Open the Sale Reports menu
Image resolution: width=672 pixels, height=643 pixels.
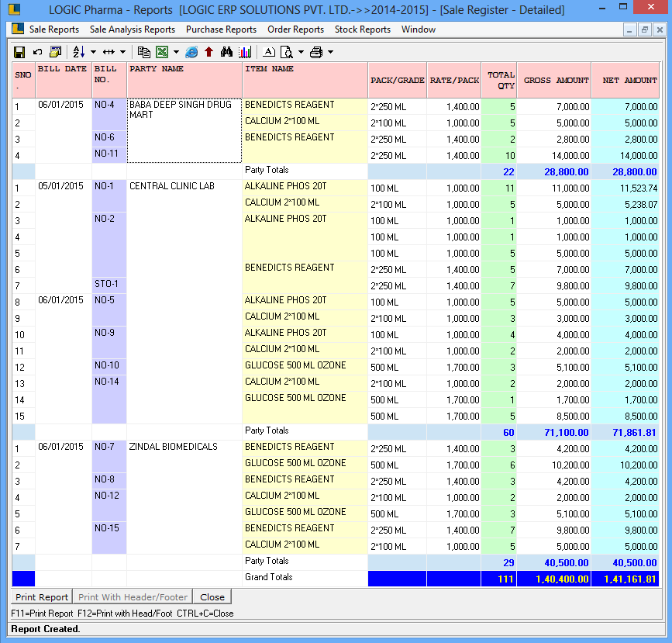(54, 29)
